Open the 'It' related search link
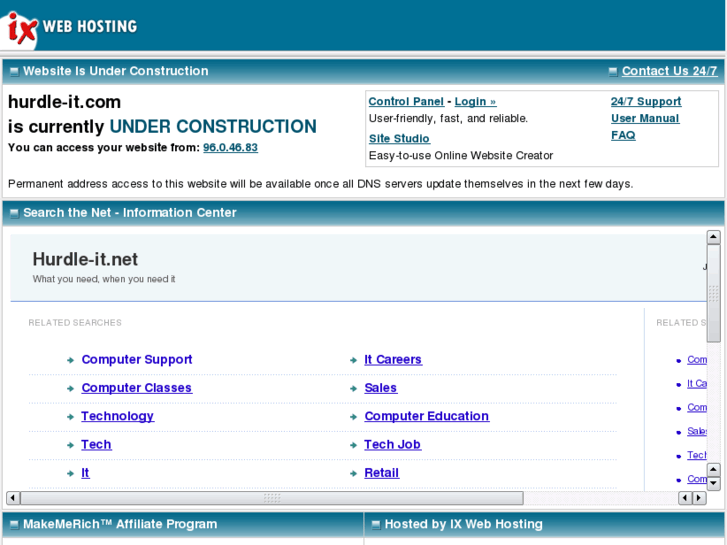The height and width of the screenshot is (545, 727). point(85,473)
